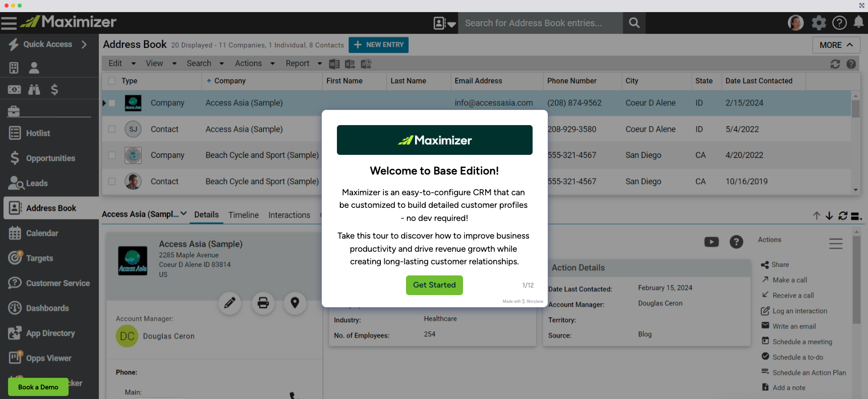The width and height of the screenshot is (868, 399).
Task: Refresh the address book list
Action: [x=835, y=64]
